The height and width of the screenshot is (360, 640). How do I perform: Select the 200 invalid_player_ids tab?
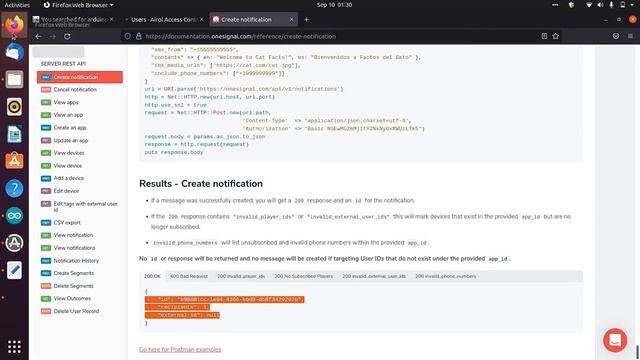[241, 276]
